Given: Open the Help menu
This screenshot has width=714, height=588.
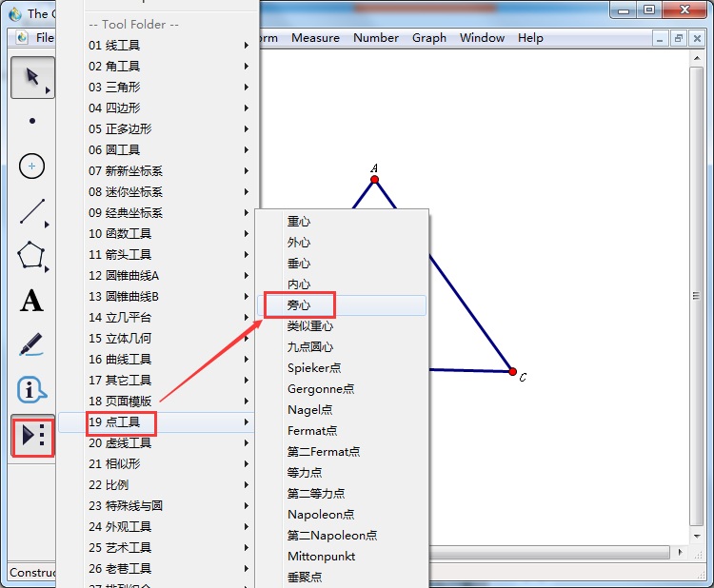Looking at the screenshot, I should [x=530, y=38].
